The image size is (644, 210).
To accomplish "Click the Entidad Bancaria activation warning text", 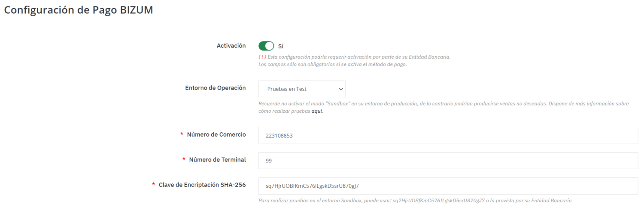I will 358,57.
